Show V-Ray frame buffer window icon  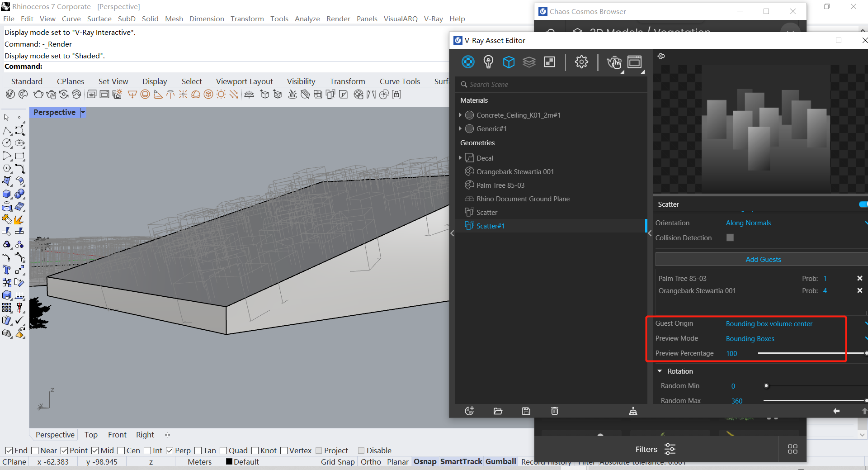635,62
